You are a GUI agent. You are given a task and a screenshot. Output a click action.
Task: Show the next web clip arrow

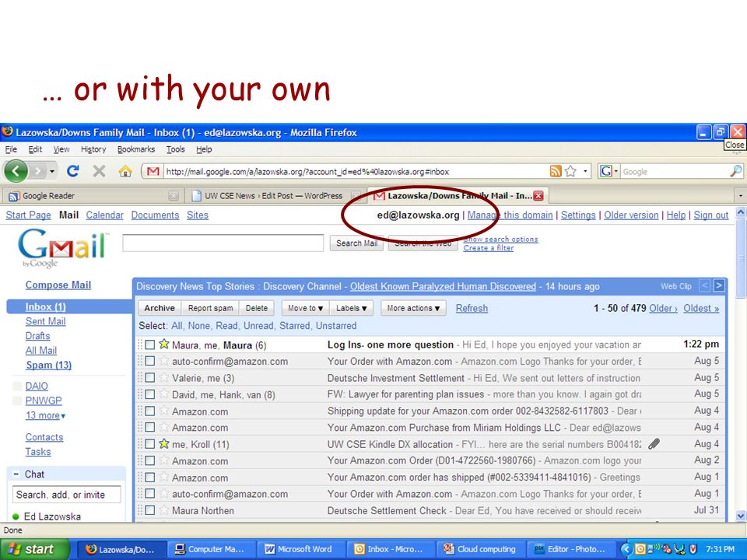click(719, 285)
